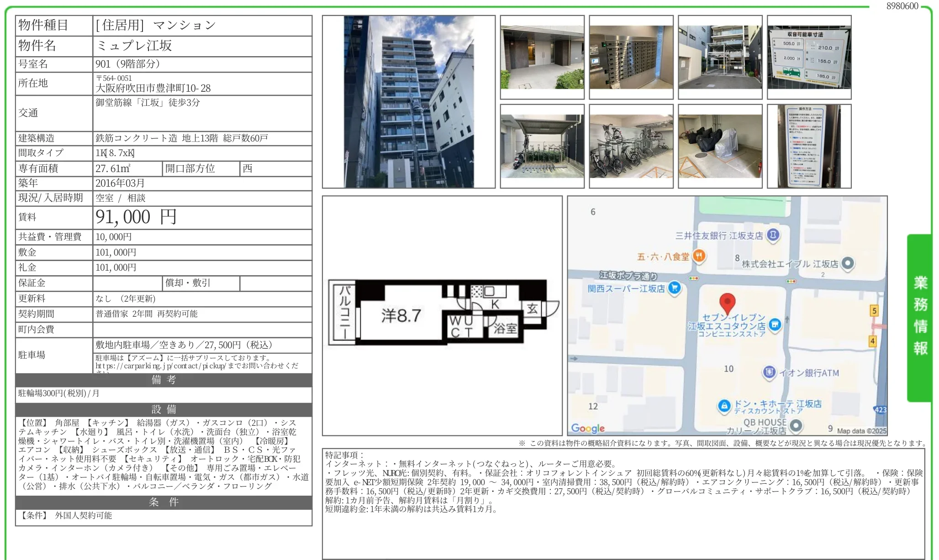Click the ドン・キホーテ 江坂店 shopping icon

click(724, 405)
